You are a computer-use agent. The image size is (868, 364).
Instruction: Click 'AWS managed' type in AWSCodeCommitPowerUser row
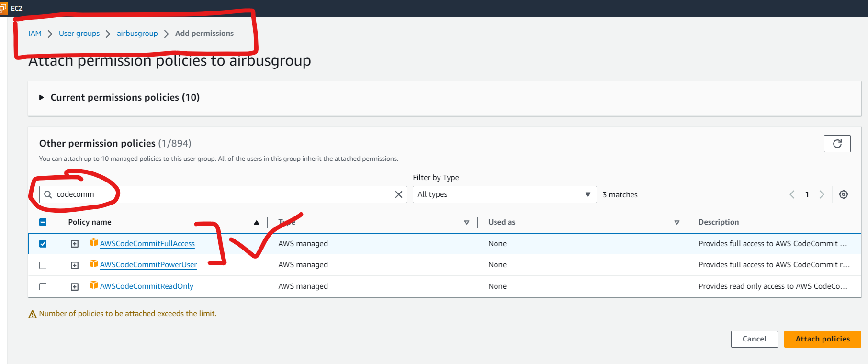(303, 265)
